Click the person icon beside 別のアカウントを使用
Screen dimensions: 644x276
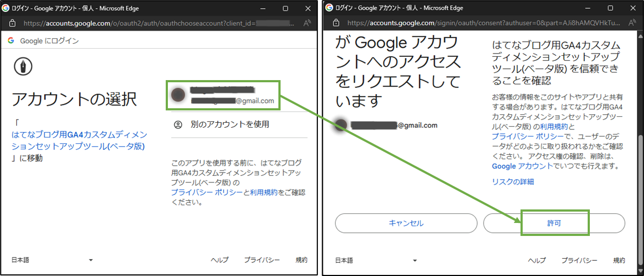click(178, 124)
